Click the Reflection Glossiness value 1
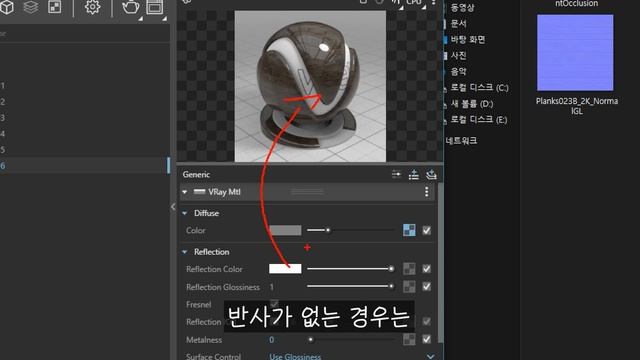The width and height of the screenshot is (640, 360). (272, 287)
